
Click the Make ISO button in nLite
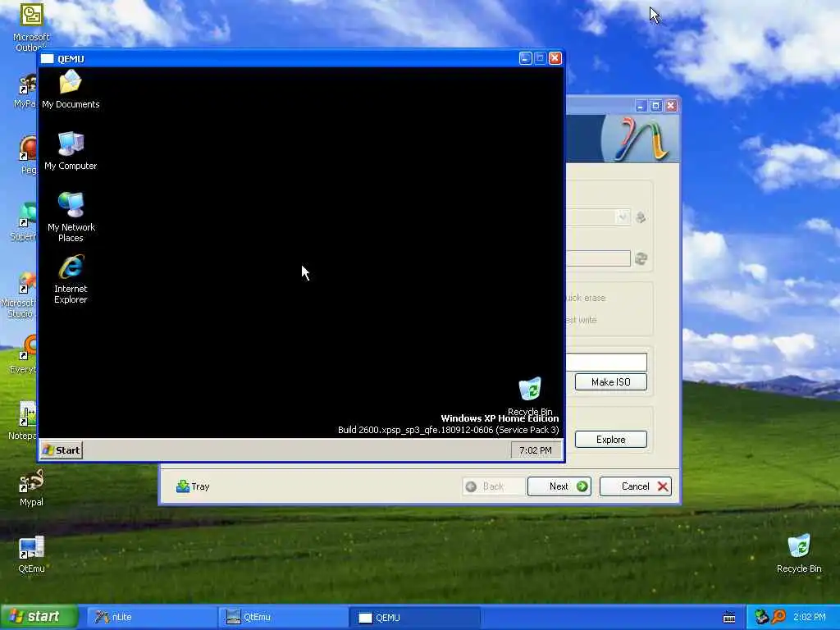coord(610,382)
